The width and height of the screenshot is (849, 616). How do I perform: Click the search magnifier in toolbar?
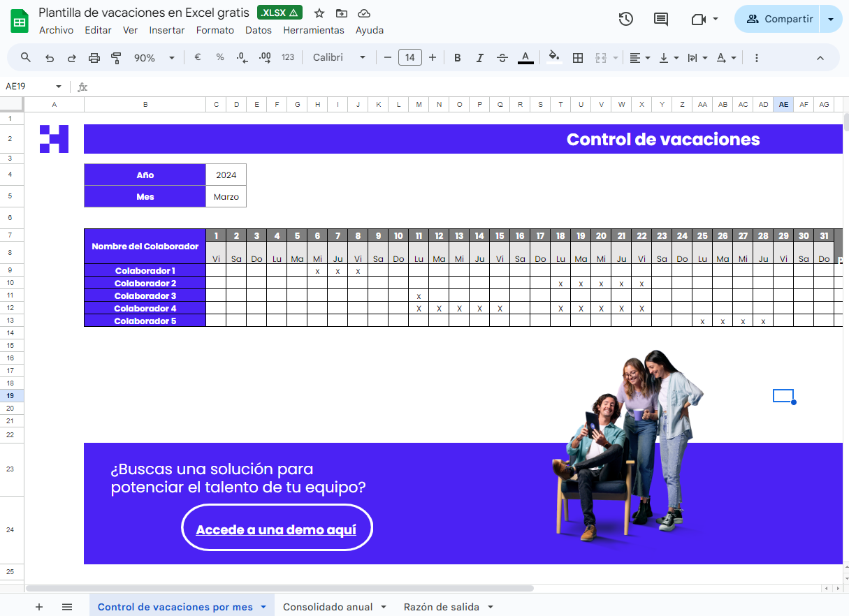pyautogui.click(x=26, y=58)
